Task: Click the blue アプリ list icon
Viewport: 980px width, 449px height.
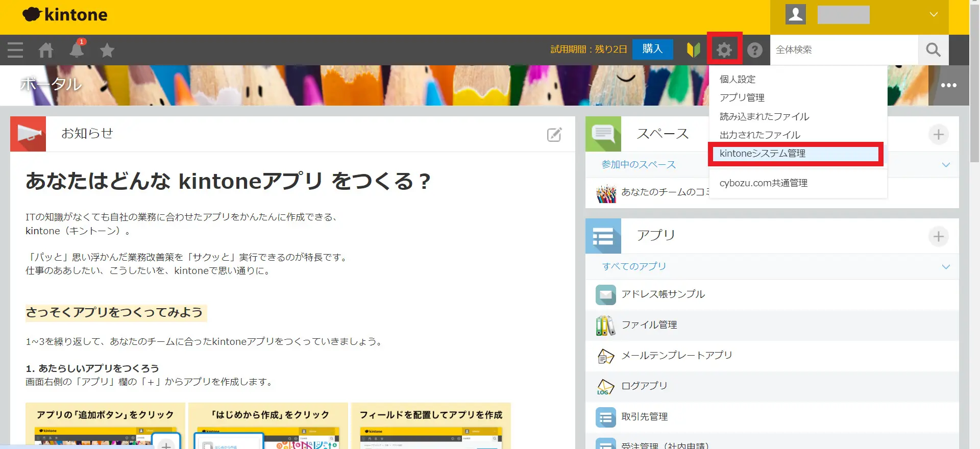Action: pyautogui.click(x=603, y=236)
